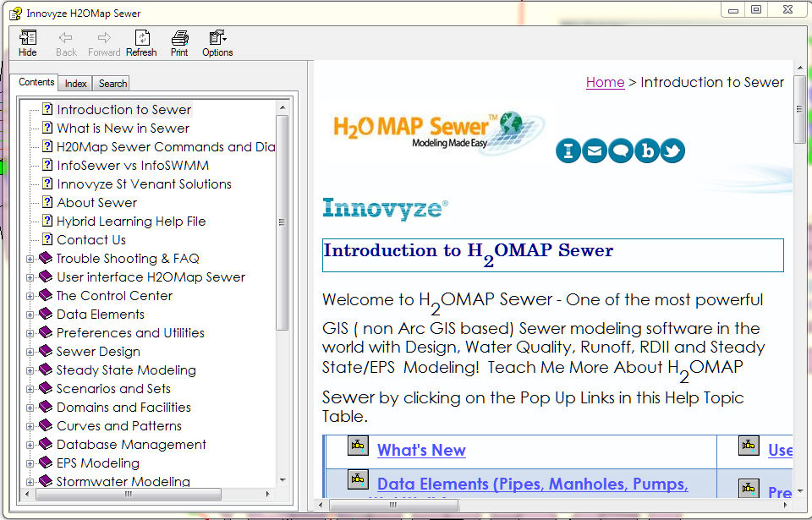Screen dimensions: 812x520
Task: Click the Refresh toolbar icon
Action: (141, 43)
